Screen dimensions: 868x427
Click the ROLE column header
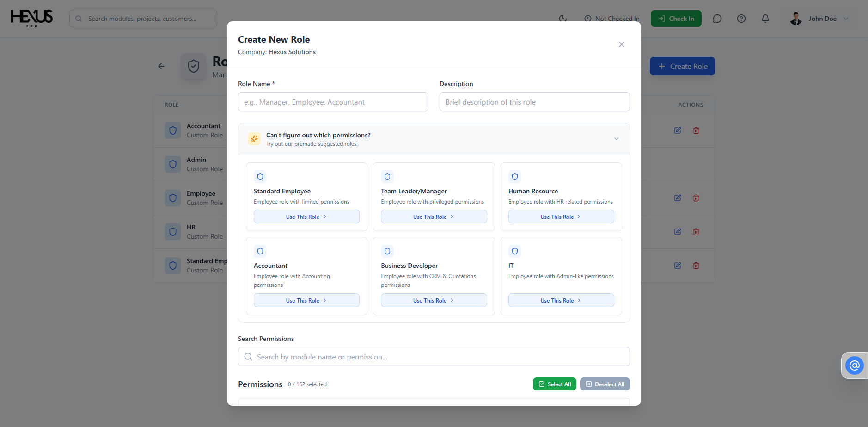(x=171, y=105)
